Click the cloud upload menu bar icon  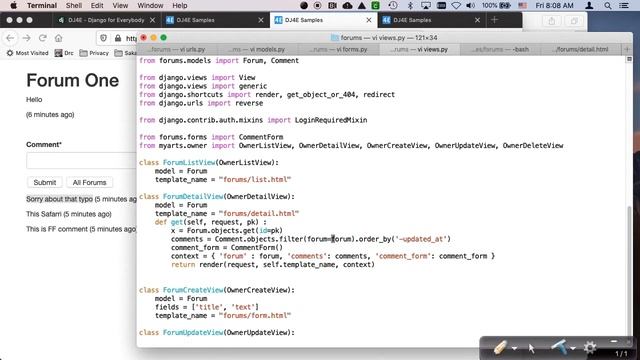click(x=347, y=6)
